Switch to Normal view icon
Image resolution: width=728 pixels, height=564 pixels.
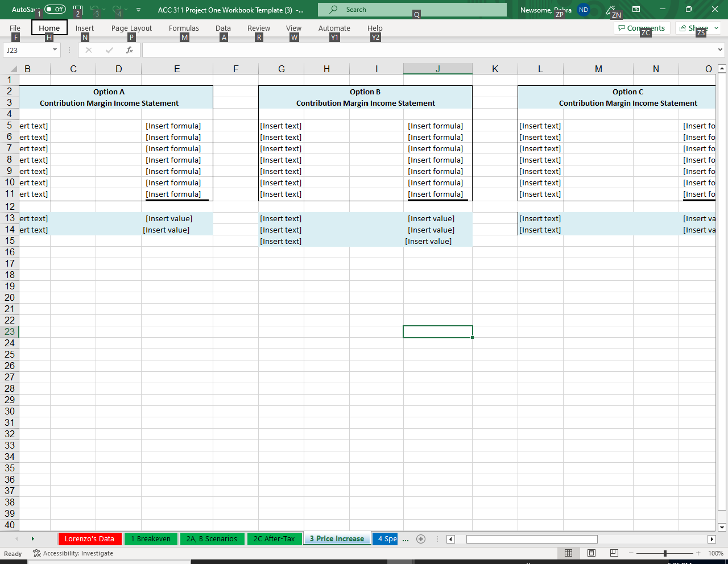click(568, 553)
